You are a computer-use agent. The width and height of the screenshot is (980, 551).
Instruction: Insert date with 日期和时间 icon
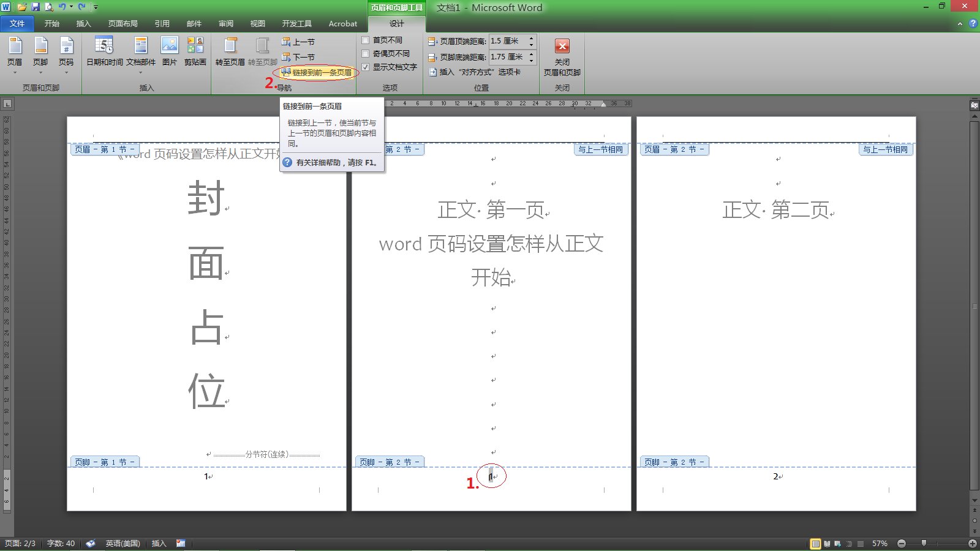click(x=104, y=52)
